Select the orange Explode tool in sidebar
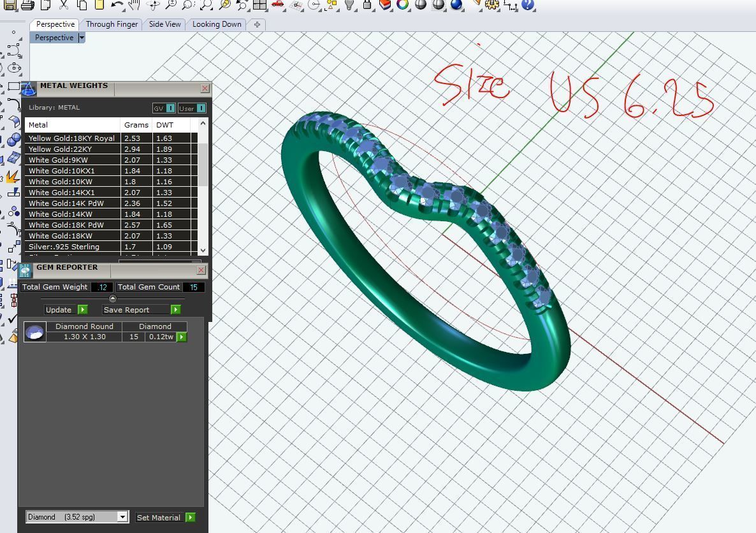756x533 pixels. 12,177
